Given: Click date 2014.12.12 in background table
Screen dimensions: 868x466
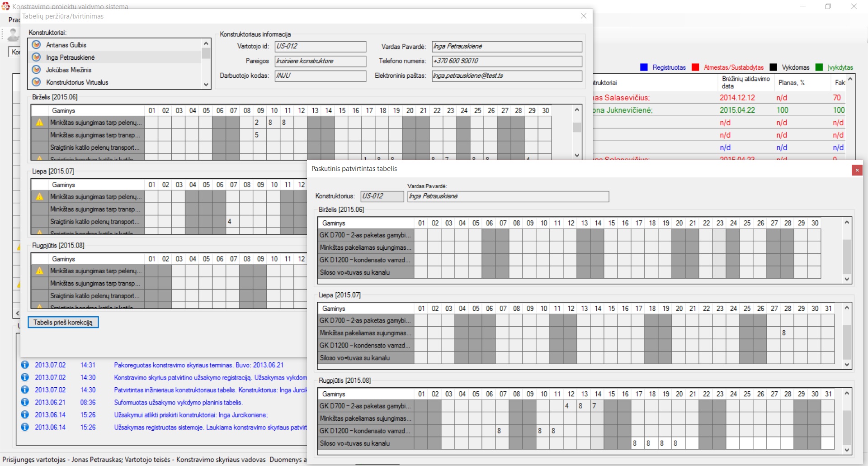Looking at the screenshot, I should tap(737, 98).
